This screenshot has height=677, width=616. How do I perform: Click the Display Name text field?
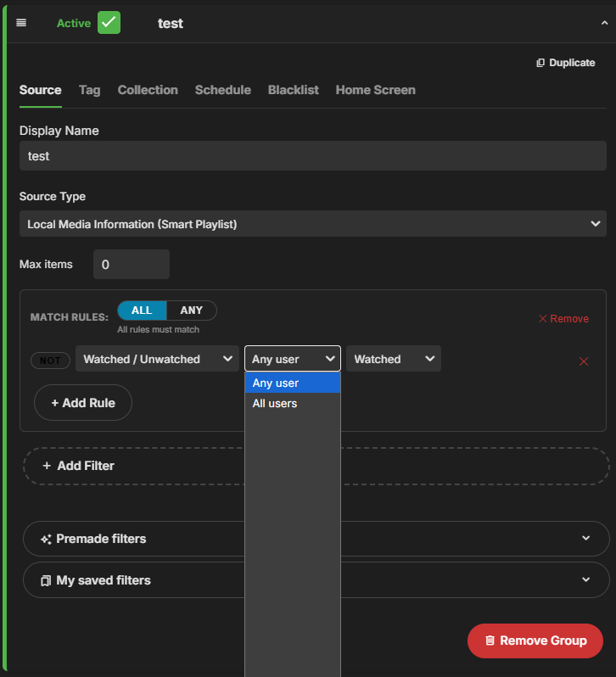pos(312,156)
